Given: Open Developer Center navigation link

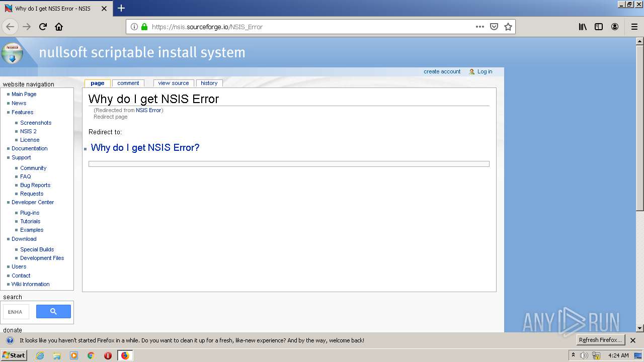Looking at the screenshot, I should [33, 202].
